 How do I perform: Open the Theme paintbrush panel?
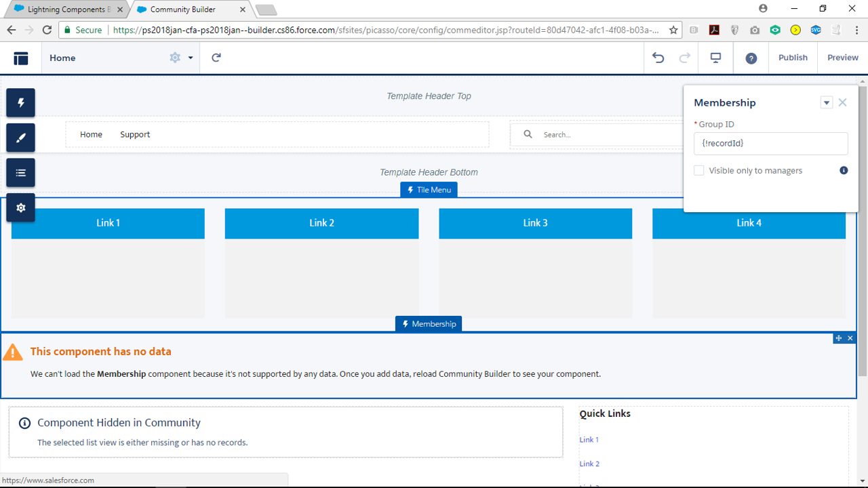point(21,138)
